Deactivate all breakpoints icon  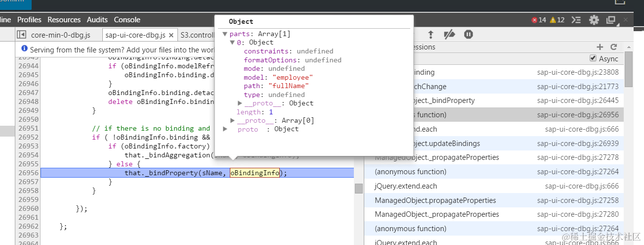[x=449, y=34]
